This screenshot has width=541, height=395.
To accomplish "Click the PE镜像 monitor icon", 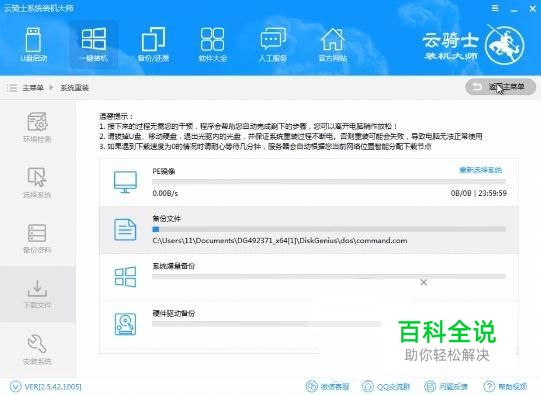I will (125, 182).
